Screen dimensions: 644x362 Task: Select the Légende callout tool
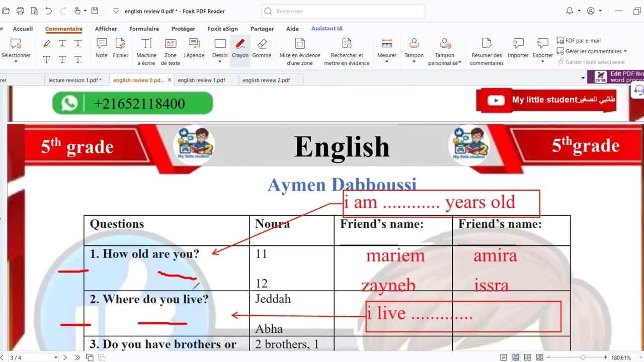coord(194,48)
